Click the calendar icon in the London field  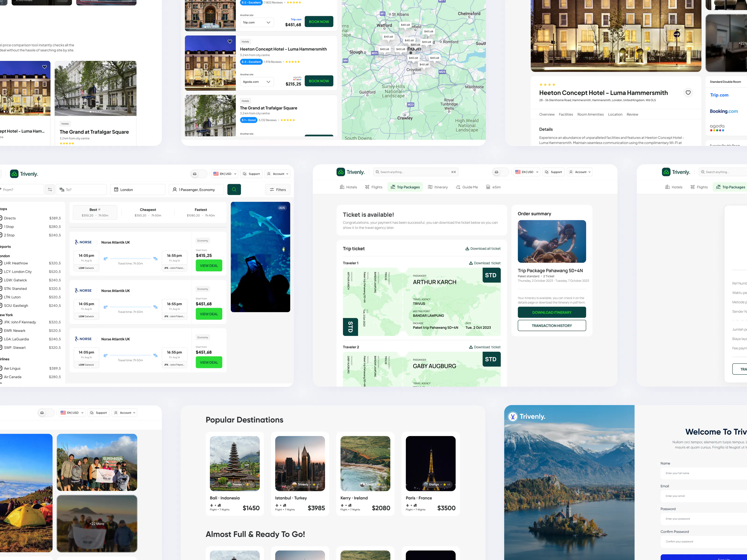pyautogui.click(x=116, y=190)
